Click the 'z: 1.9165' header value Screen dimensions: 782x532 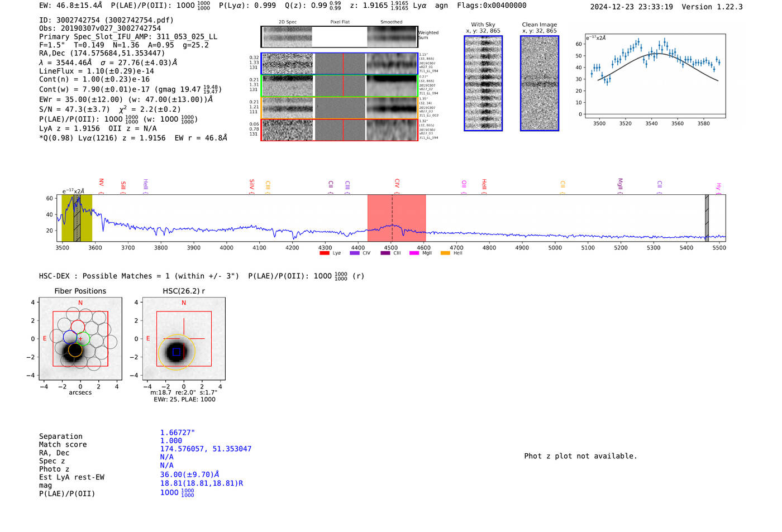point(369,5)
